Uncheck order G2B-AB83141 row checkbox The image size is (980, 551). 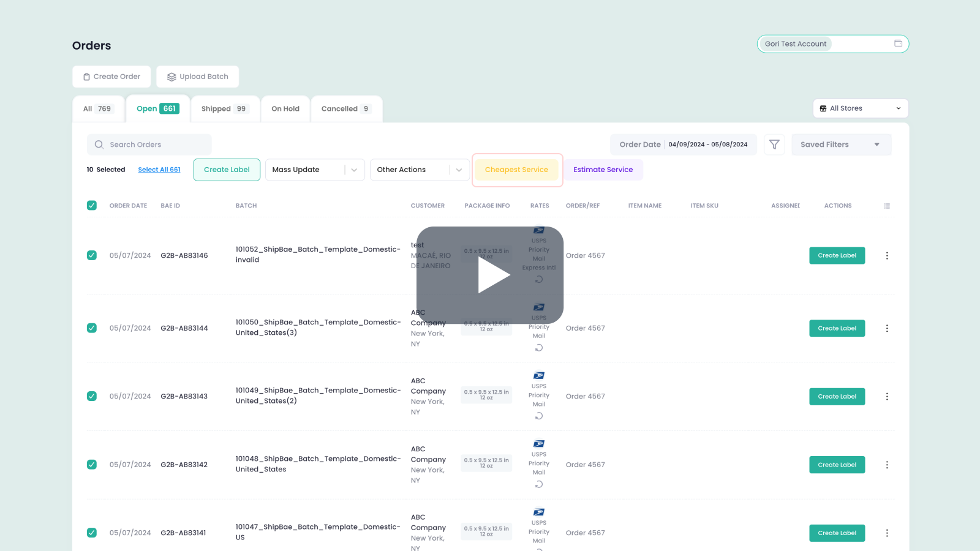[91, 533]
